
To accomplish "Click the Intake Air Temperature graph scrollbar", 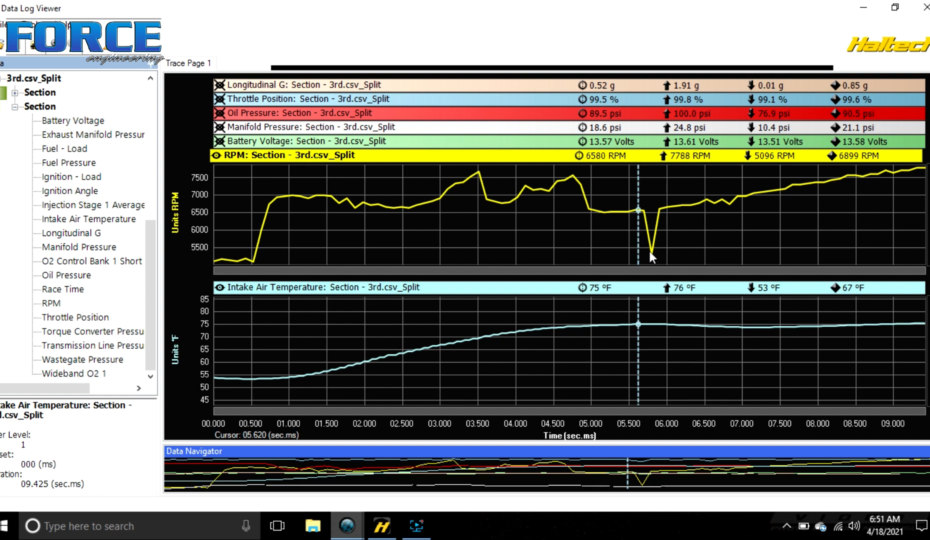I will tap(569, 411).
